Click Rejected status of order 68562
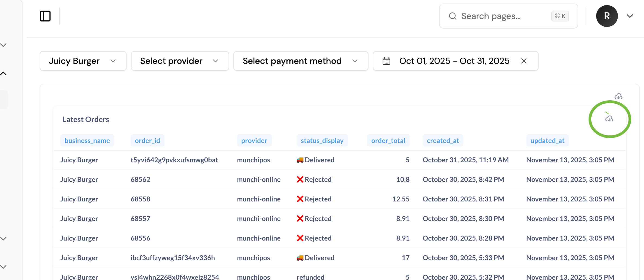This screenshot has width=644, height=280. (x=314, y=179)
